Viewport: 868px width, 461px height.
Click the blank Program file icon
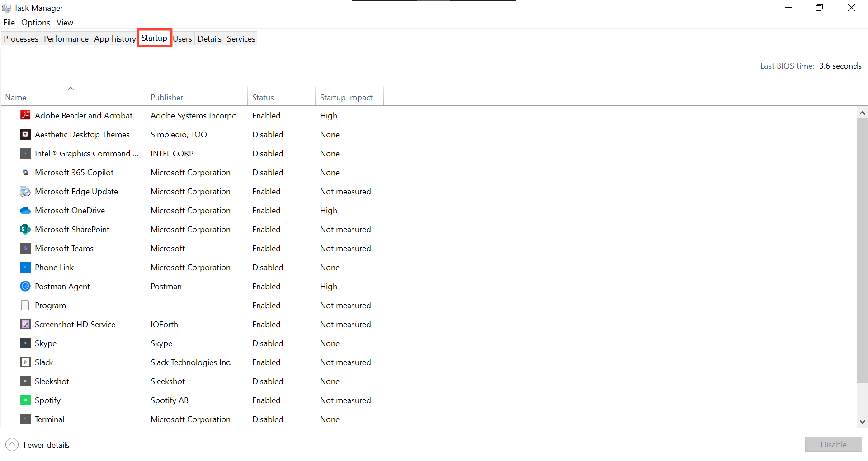pyautogui.click(x=25, y=305)
